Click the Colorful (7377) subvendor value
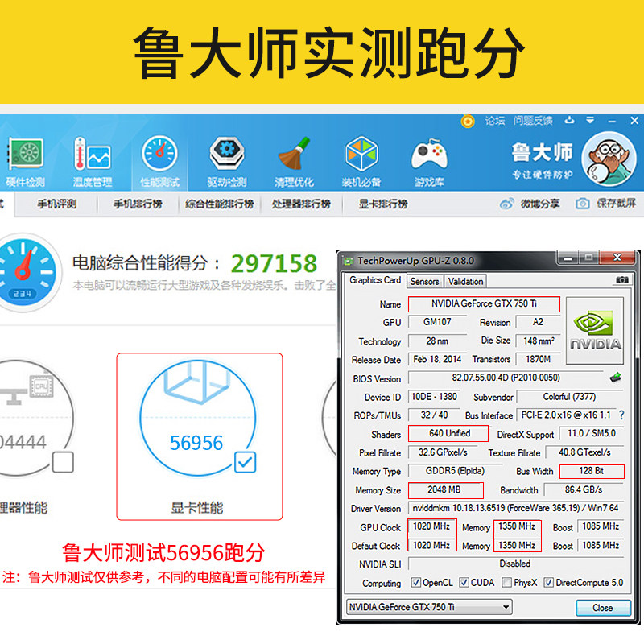Screen dimensions: 644x644 (x=570, y=397)
